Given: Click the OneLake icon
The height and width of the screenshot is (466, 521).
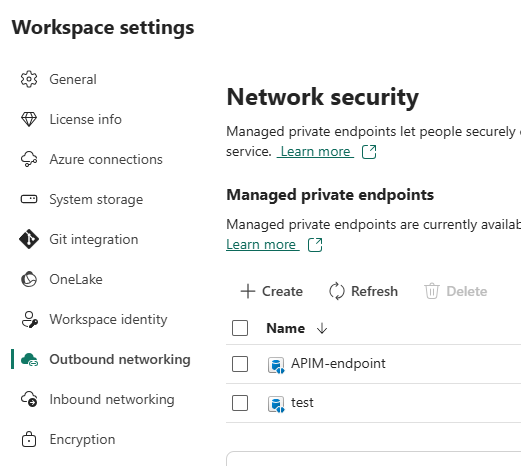Looking at the screenshot, I should tap(29, 279).
